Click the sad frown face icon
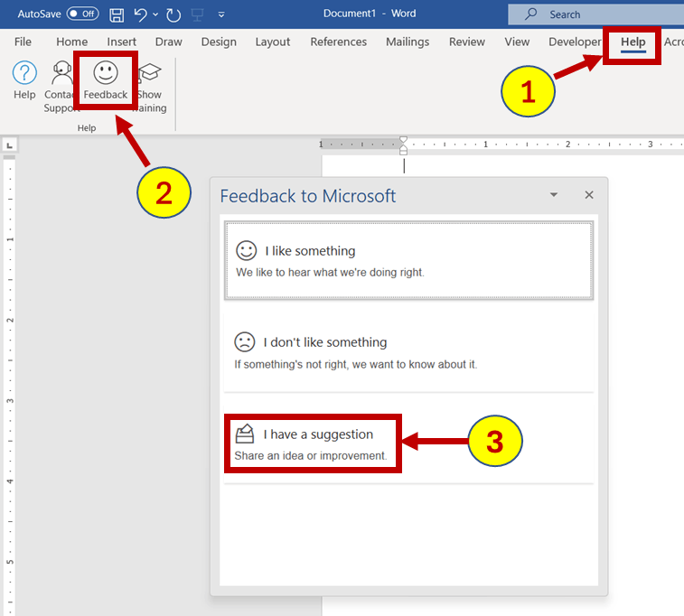 tap(245, 341)
